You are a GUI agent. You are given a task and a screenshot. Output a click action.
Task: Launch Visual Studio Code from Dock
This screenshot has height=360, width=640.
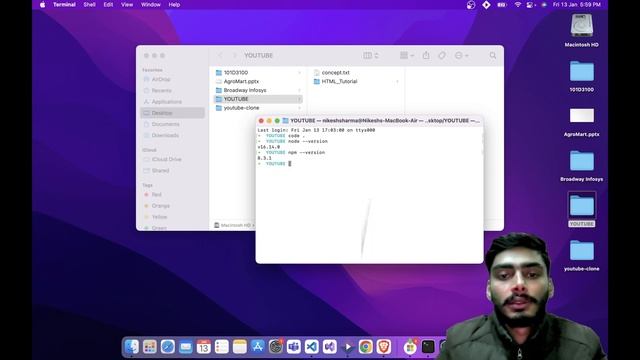click(x=311, y=347)
